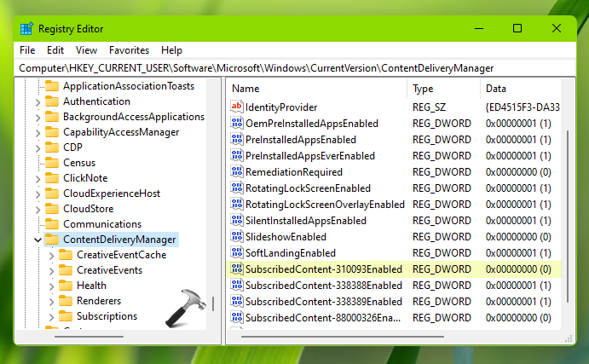Image resolution: width=589 pixels, height=364 pixels.
Task: Expand the CreativeEventCache subkey
Action: coord(51,256)
